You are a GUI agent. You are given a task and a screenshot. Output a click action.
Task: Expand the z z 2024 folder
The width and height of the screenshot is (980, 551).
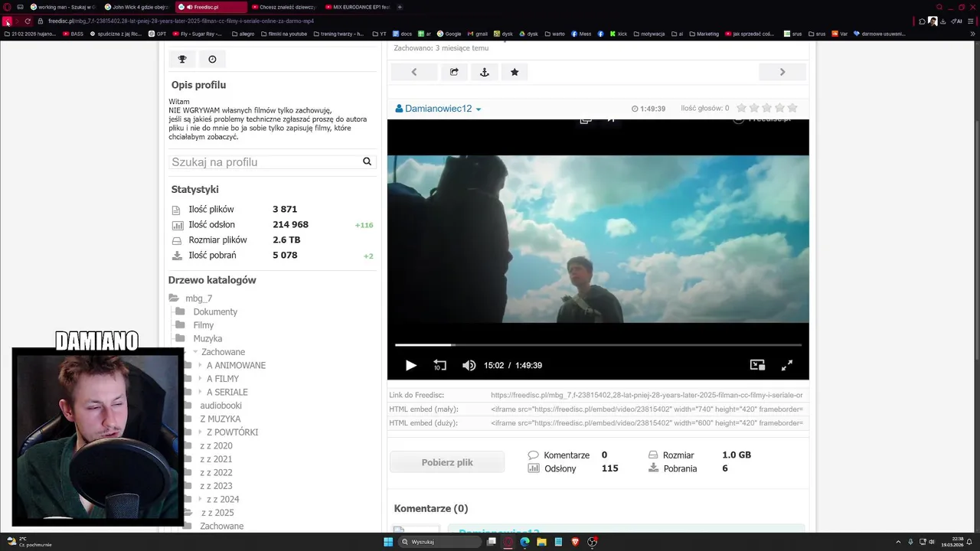(x=200, y=499)
